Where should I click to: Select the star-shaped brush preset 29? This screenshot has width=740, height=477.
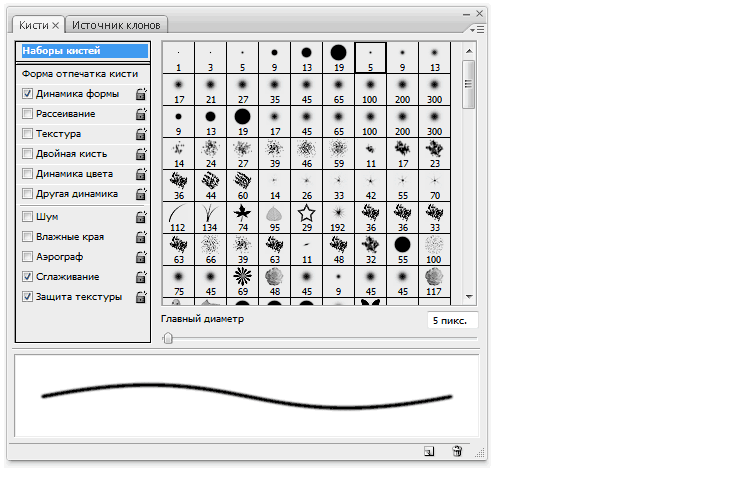coord(307,216)
